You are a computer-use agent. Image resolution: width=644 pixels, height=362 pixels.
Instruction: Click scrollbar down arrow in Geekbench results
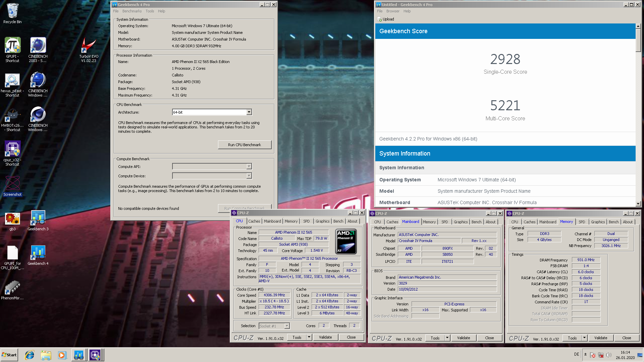pyautogui.click(x=638, y=204)
